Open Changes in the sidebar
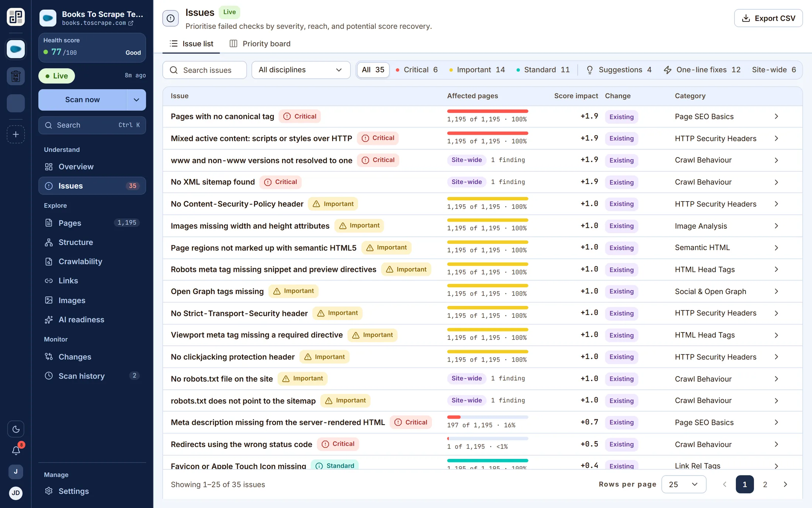 [x=92, y=357]
